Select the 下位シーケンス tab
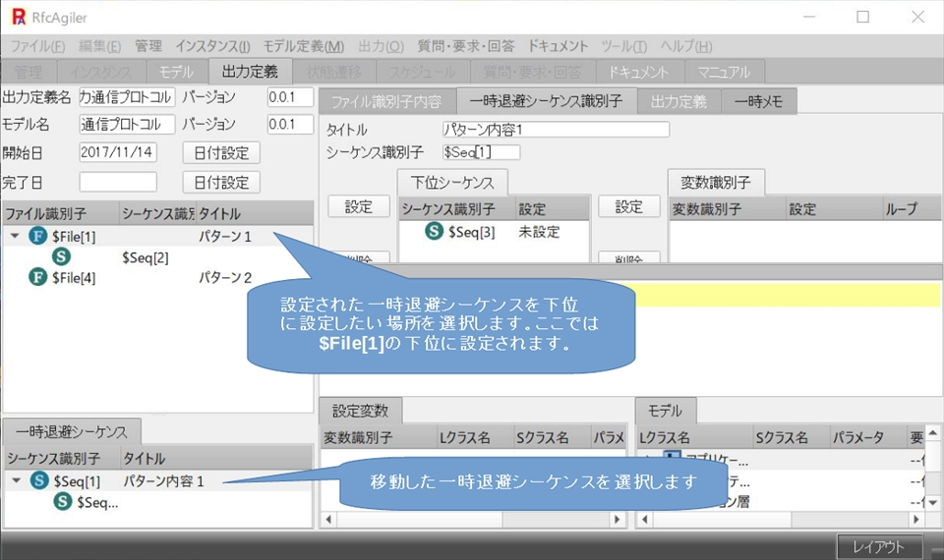944x560 pixels. tap(452, 183)
